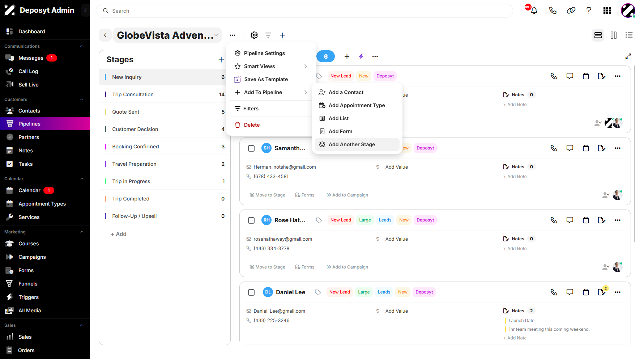Go back using the back arrow
The width and height of the screenshot is (644, 359).
pyautogui.click(x=105, y=35)
